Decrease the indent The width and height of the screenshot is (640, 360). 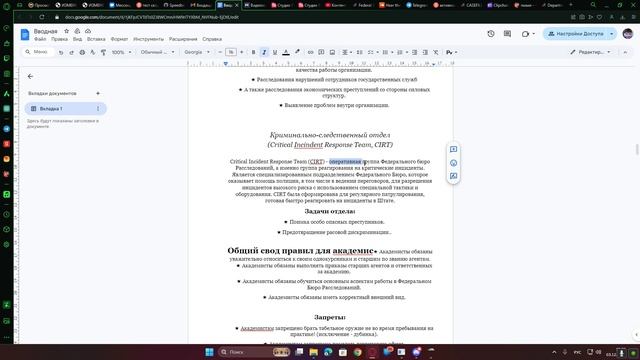tap(414, 52)
